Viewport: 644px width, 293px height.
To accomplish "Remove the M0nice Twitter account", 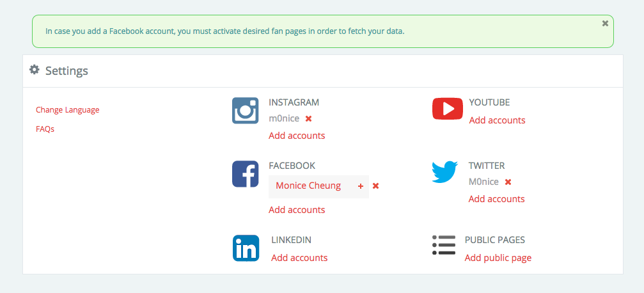I will click(x=508, y=182).
